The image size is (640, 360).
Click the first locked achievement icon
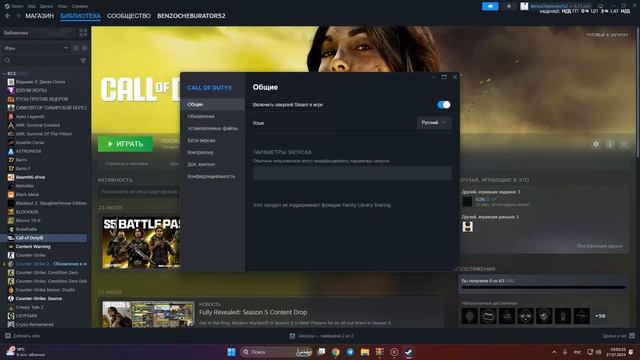coord(469,316)
